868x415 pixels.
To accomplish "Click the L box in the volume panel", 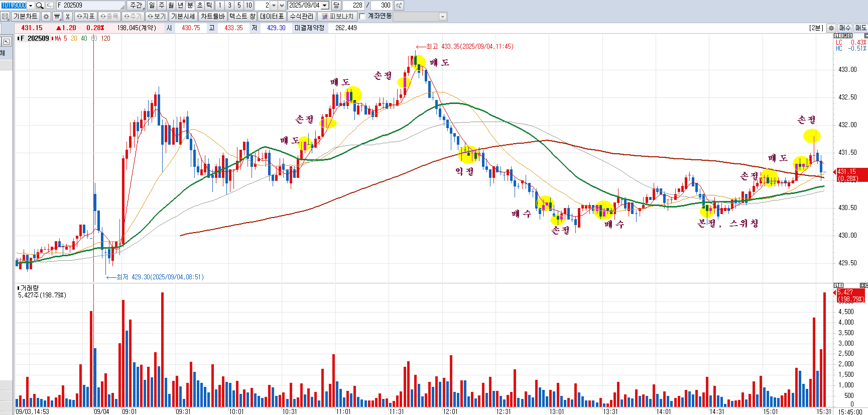I will [836, 285].
